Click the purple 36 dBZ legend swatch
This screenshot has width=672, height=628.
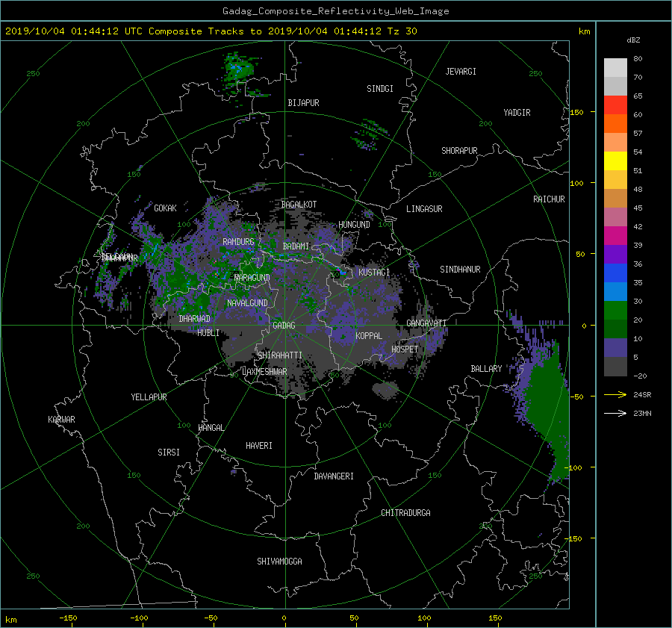pyautogui.click(x=615, y=254)
